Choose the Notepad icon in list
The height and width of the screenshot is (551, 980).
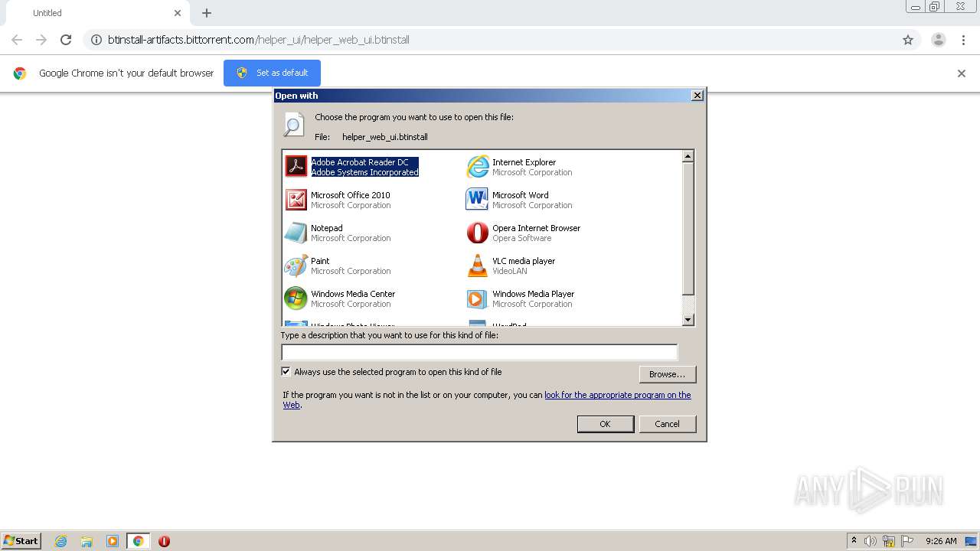pos(296,232)
